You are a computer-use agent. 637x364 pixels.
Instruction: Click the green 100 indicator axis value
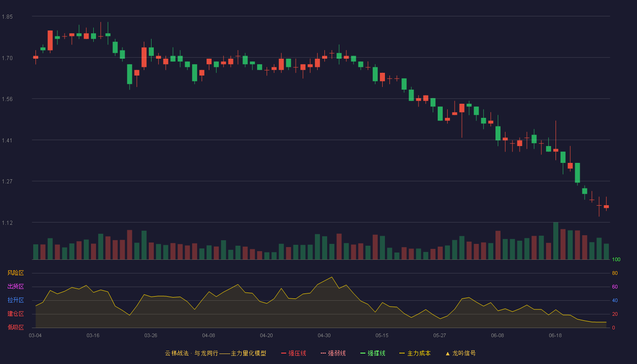[616, 260]
